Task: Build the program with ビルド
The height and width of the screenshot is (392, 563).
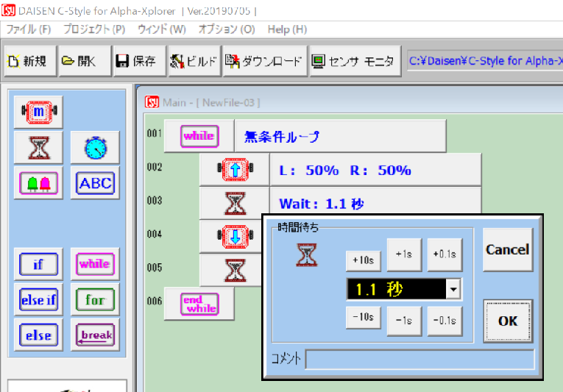Action: tap(194, 61)
